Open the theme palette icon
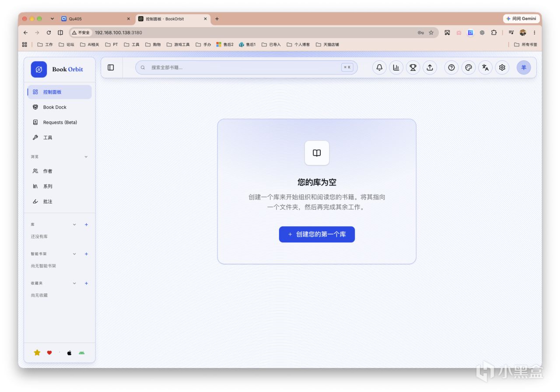Image resolution: width=560 pixels, height=392 pixels. coord(469,67)
